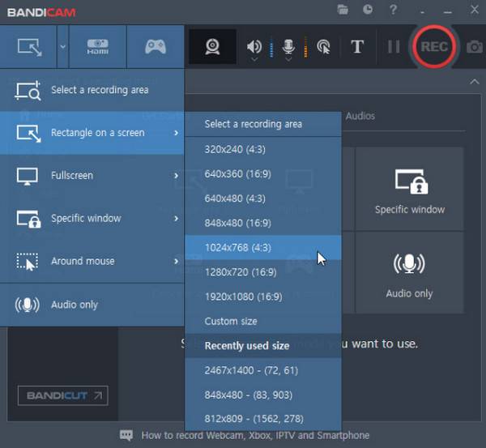Click the magnifier recording area icon
The image size is (486, 448).
coord(28,91)
